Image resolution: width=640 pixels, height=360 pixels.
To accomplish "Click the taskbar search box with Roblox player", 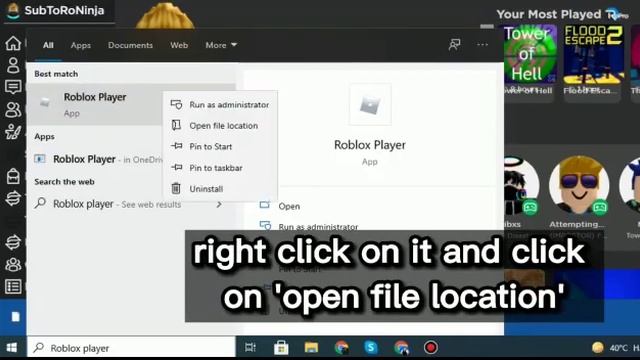I will tap(131, 348).
